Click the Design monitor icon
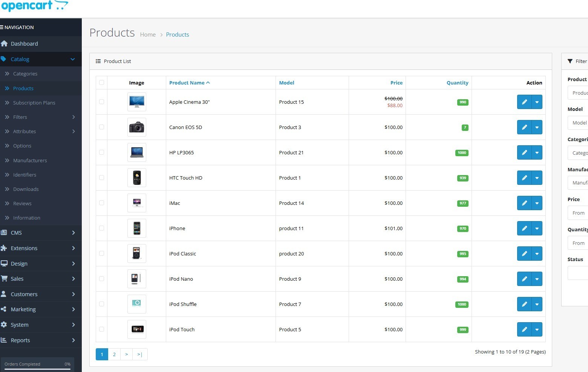The width and height of the screenshot is (588, 372). (x=4, y=263)
